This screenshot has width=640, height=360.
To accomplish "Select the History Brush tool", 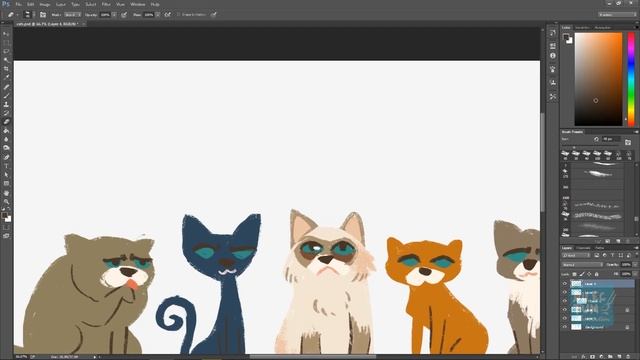I will point(6,113).
